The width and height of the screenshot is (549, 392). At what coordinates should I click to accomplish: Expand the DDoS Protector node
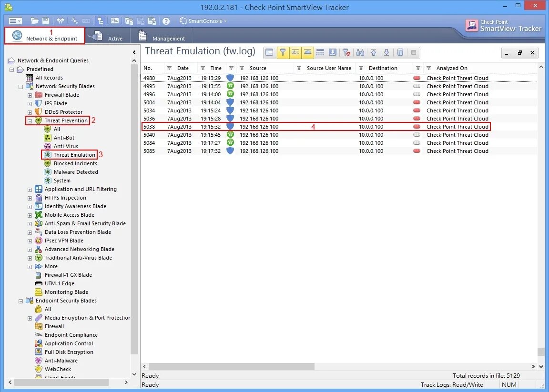(x=30, y=112)
